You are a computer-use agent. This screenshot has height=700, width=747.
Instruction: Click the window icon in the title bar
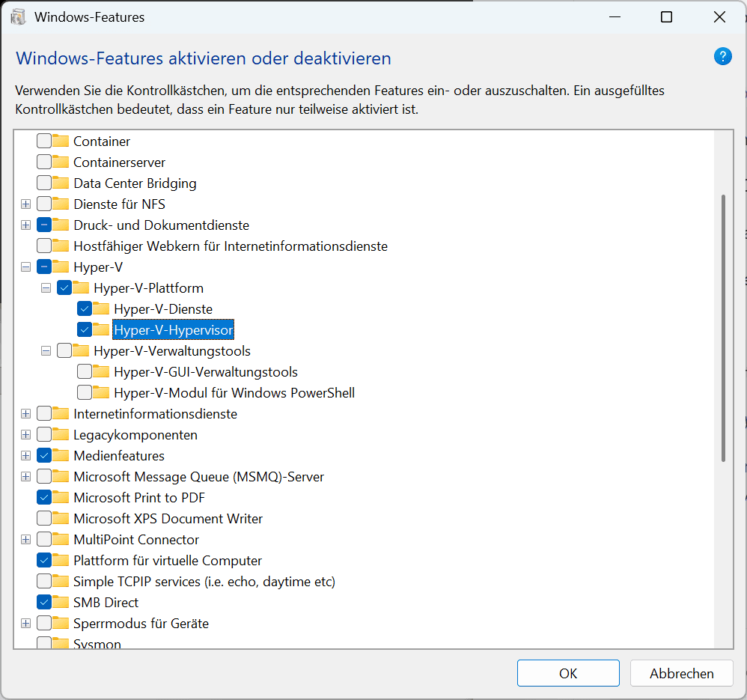click(x=17, y=16)
